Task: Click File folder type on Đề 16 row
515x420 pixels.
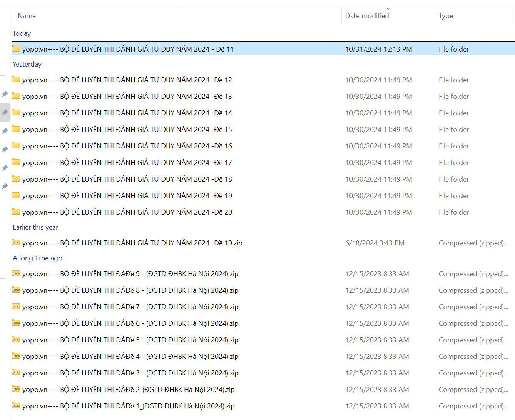Action: 454,146
